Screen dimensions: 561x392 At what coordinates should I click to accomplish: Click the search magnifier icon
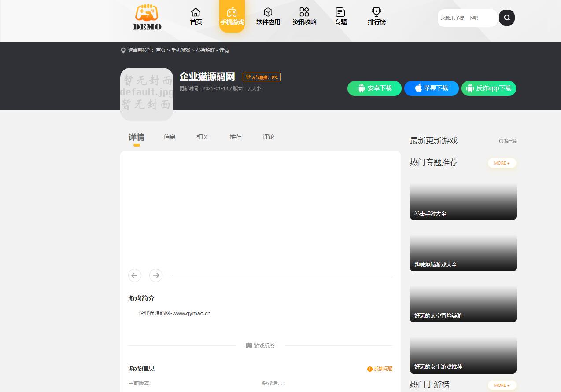(x=507, y=18)
